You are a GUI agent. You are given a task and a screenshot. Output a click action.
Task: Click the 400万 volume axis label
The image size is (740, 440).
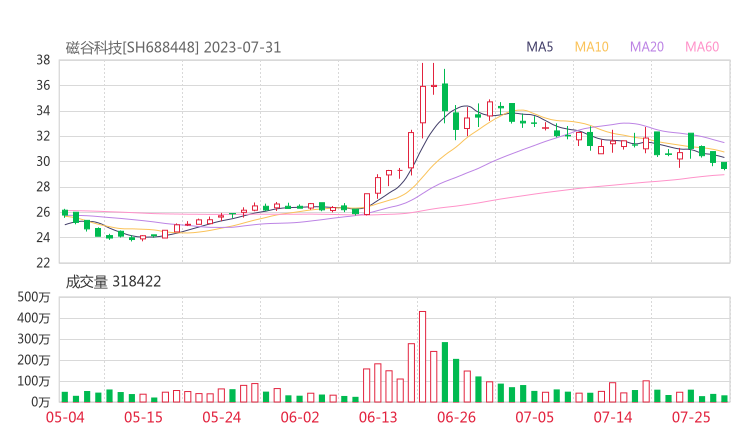[x=34, y=318]
